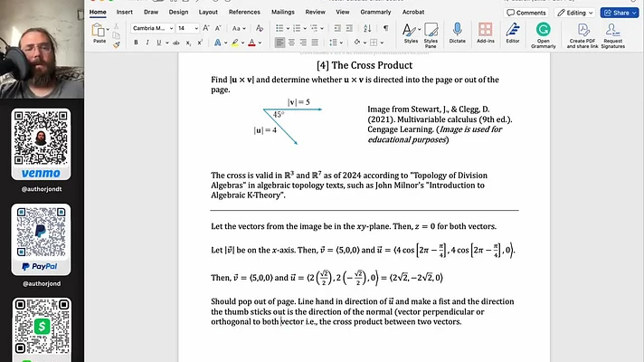Open the Review tab
This screenshot has height=362, width=644.
[x=315, y=12]
